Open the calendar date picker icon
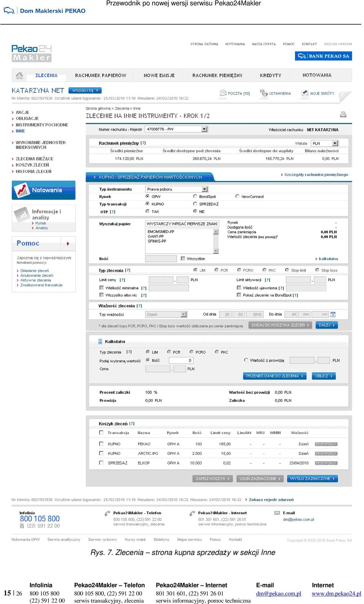The height and width of the screenshot is (604, 364). coord(333,315)
